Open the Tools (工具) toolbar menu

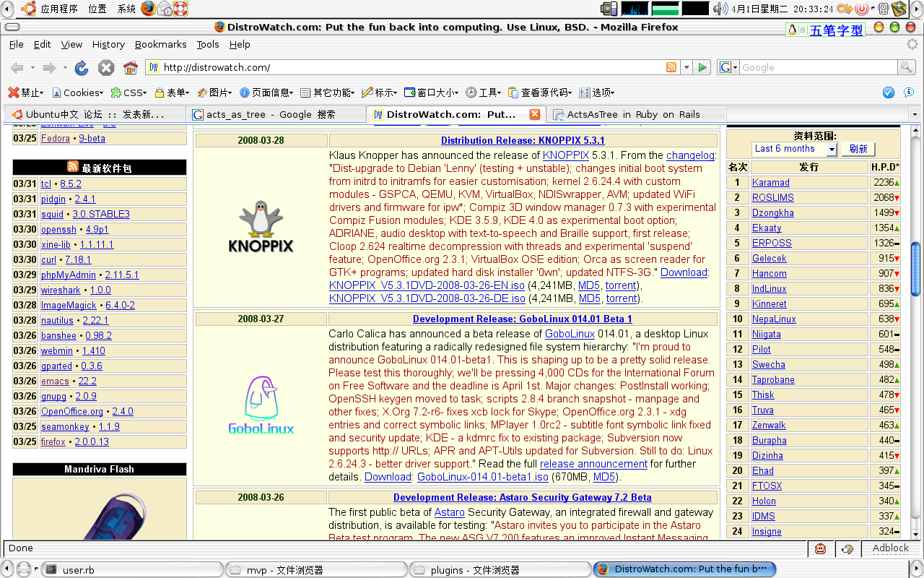coord(484,92)
